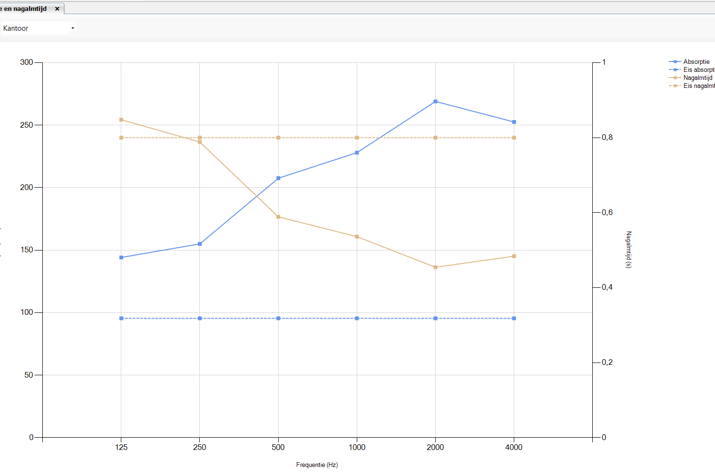
Task: Click the Eis absorptie legend marker icon
Action: tap(675, 70)
